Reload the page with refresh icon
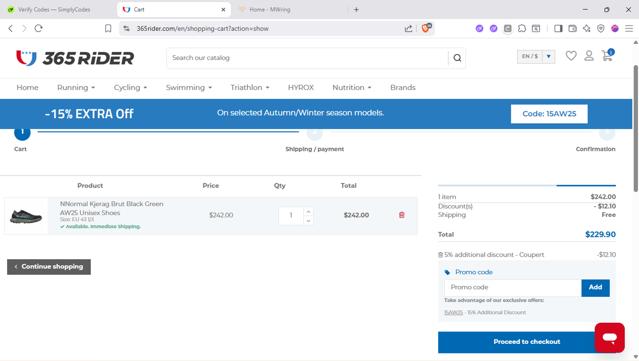Screen dimensions: 639x361 38,28
